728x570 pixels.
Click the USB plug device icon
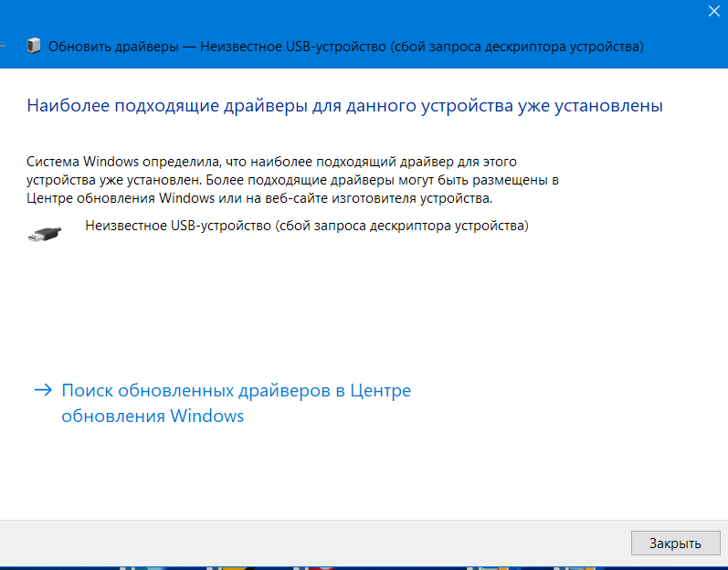45,233
